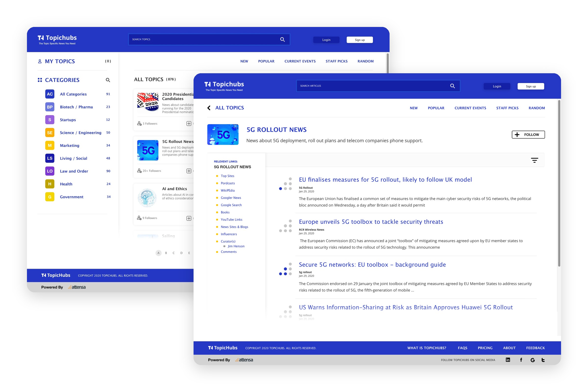Add 2020 Presidential Candidates topic with plus icon

(x=189, y=123)
